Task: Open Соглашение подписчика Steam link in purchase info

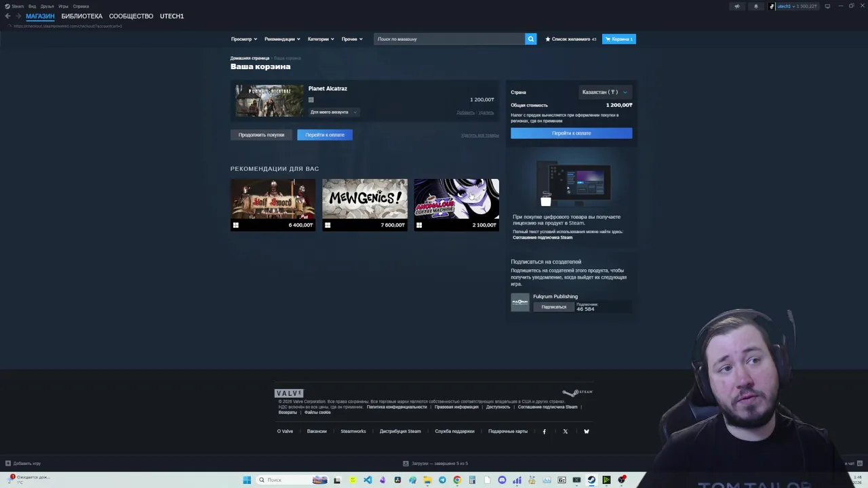Action: pos(542,238)
